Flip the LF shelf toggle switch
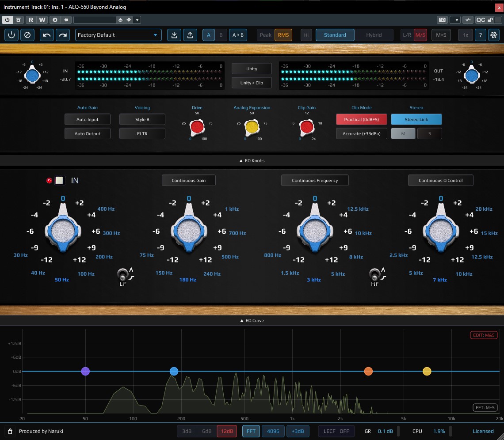The image size is (504, 440). [123, 275]
